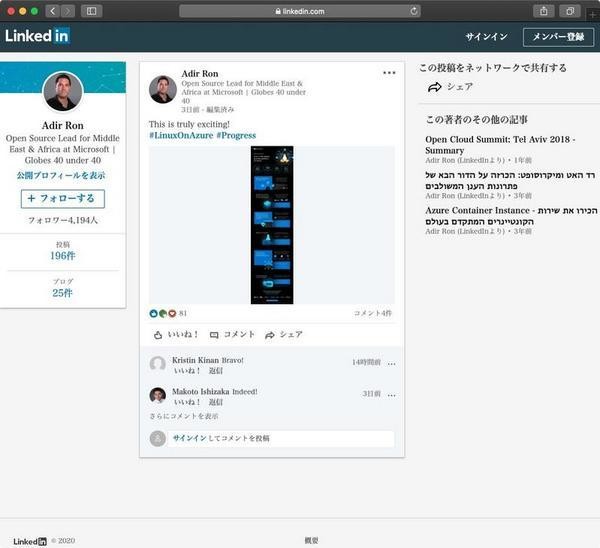This screenshot has height=548, width=600.
Task: Reload page using address bar refresh icon
Action: point(414,11)
